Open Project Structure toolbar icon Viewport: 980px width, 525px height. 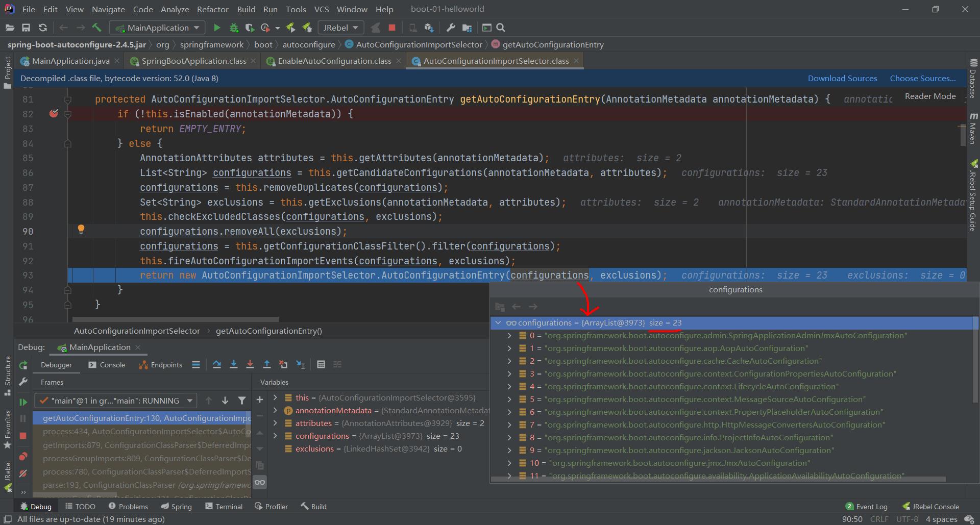coord(467,28)
